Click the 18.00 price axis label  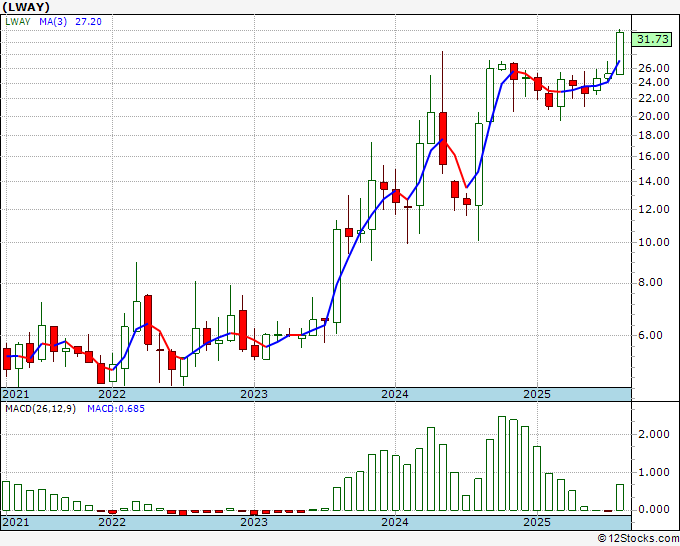[654, 135]
